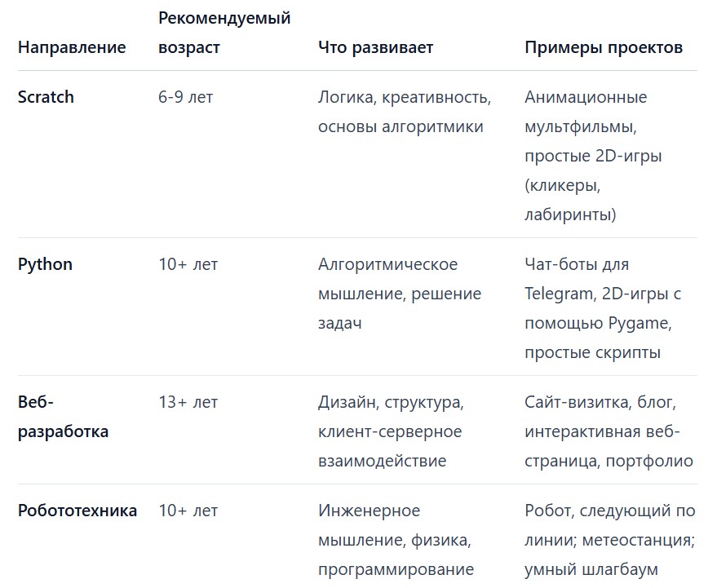Image resolution: width=717 pixels, height=588 pixels.
Task: Click the "Направление" column header
Action: pyautogui.click(x=72, y=47)
